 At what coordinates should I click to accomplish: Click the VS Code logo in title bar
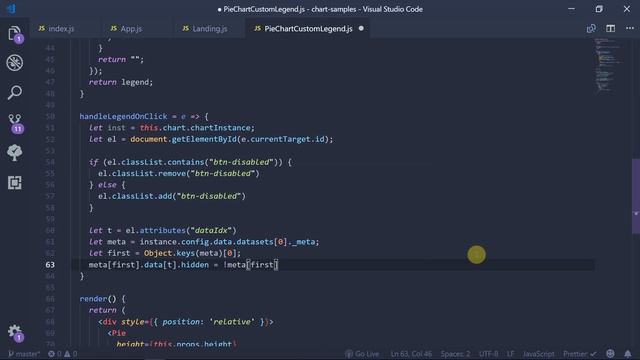coord(11,9)
